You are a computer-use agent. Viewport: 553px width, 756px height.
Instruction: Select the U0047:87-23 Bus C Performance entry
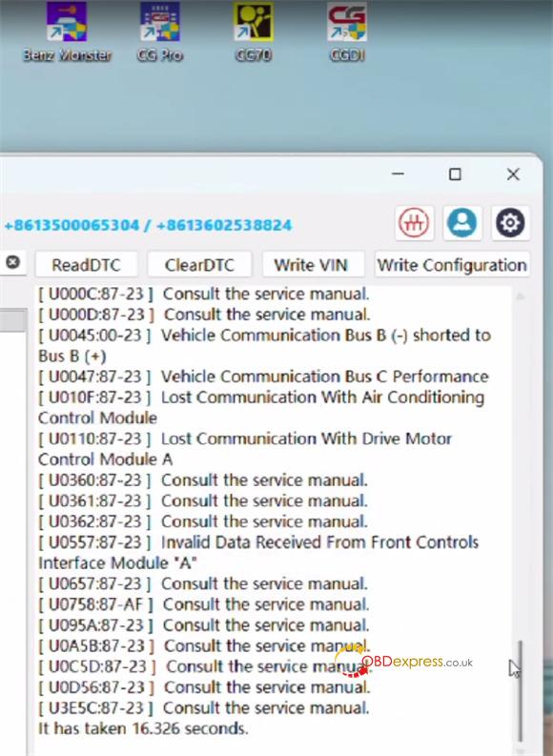pyautogui.click(x=263, y=377)
